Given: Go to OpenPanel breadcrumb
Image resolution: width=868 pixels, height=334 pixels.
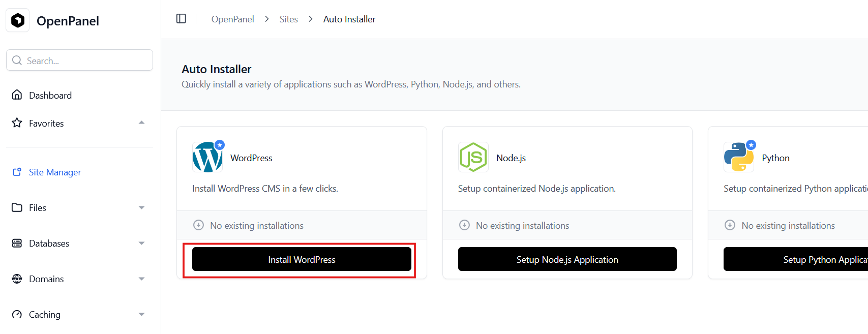Looking at the screenshot, I should [x=232, y=19].
